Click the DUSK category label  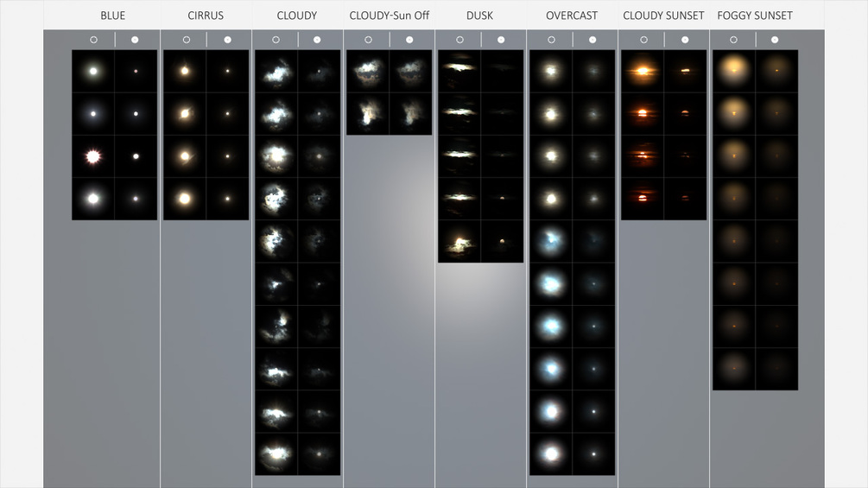tap(479, 16)
